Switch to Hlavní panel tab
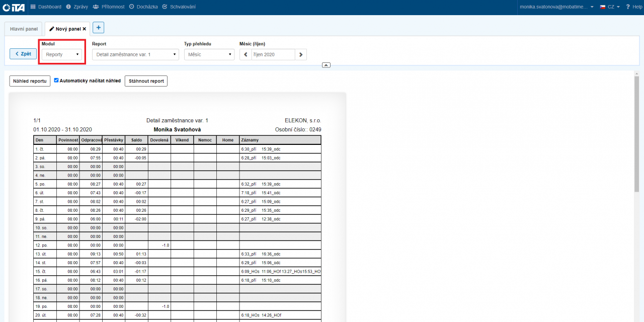Viewport: 644px width, 322px height. pos(24,29)
